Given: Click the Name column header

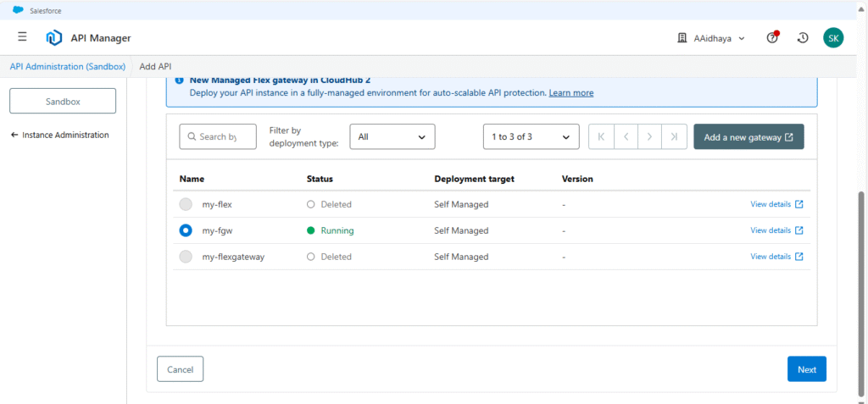Looking at the screenshot, I should click(x=192, y=180).
